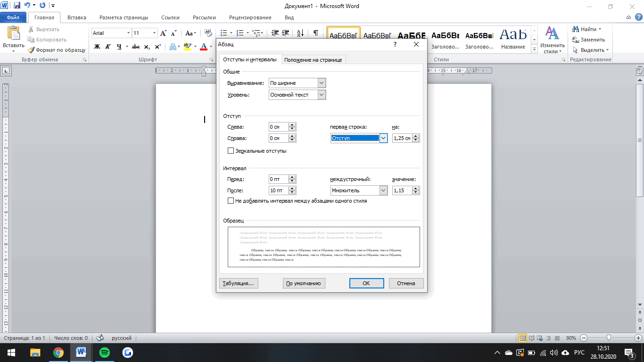Switch to the Положение на странице tab
This screenshot has width=644, height=362.
313,60
